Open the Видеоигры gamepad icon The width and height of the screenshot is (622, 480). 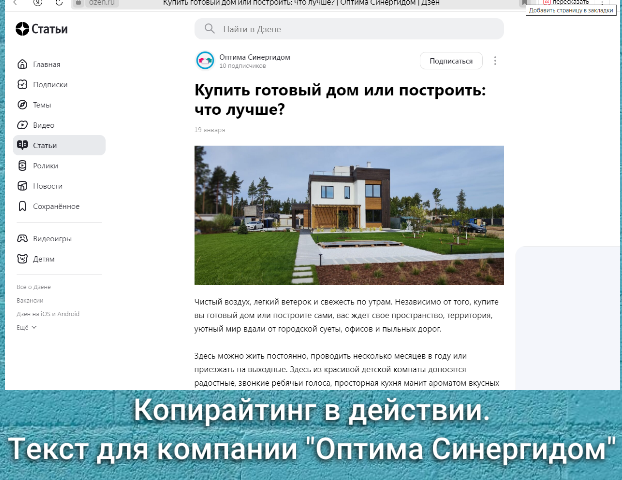[22, 238]
